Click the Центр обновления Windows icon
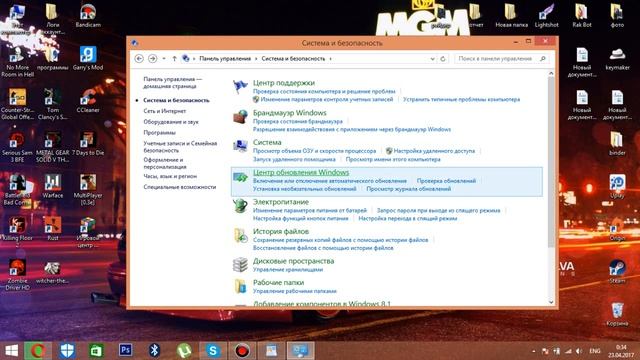The height and width of the screenshot is (360, 640). pyautogui.click(x=240, y=177)
